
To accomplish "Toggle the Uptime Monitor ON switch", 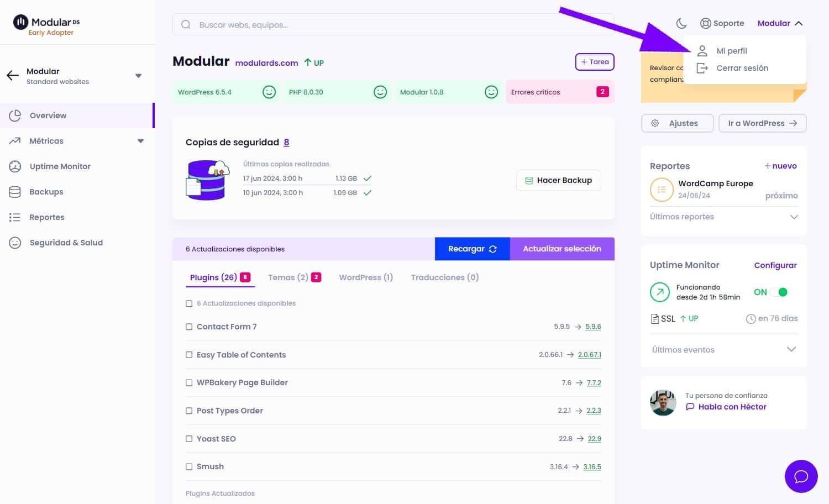I will [779, 292].
